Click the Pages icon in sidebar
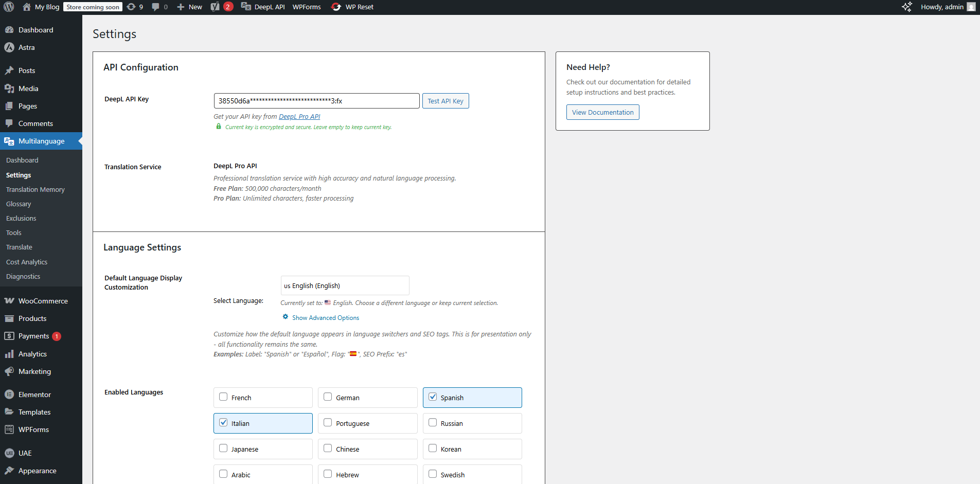This screenshot has width=980, height=484. [x=9, y=106]
